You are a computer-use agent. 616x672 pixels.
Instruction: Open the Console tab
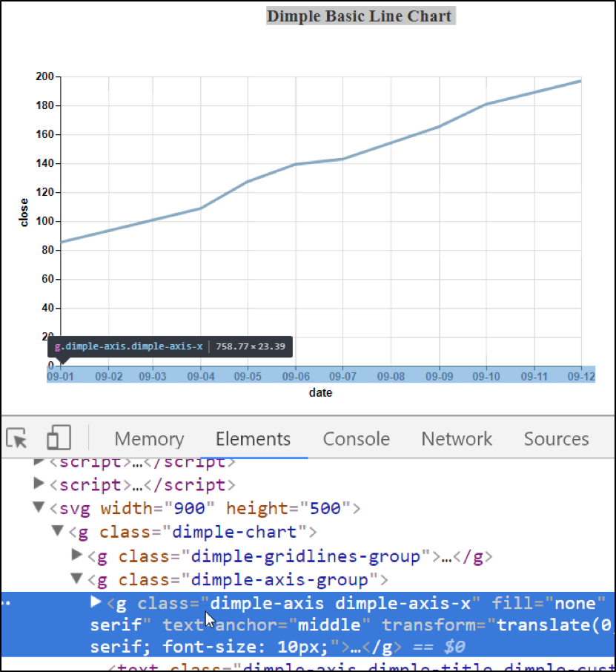(356, 439)
